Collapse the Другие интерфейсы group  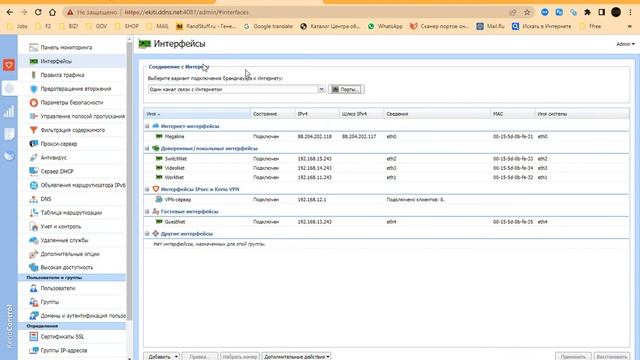pyautogui.click(x=147, y=234)
